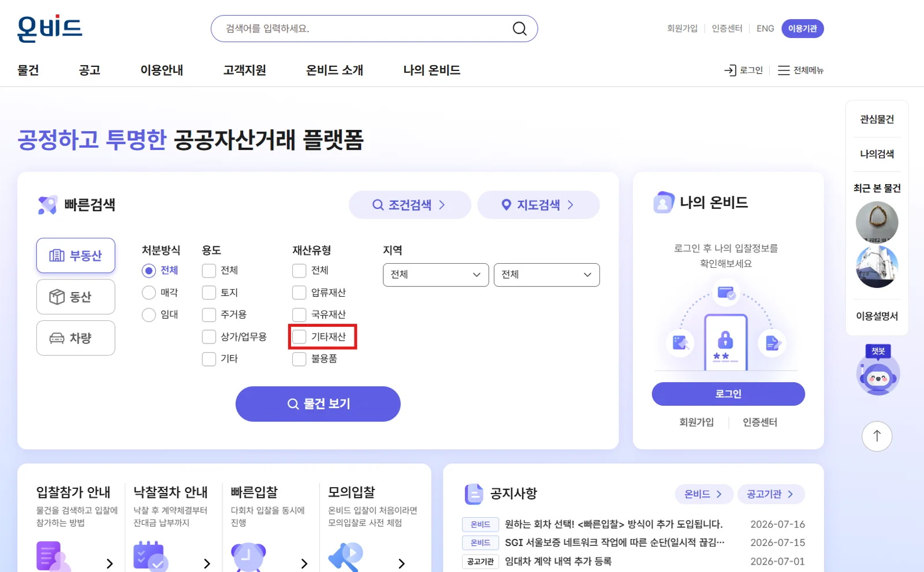Click the top 회원가입 link

coord(682,28)
